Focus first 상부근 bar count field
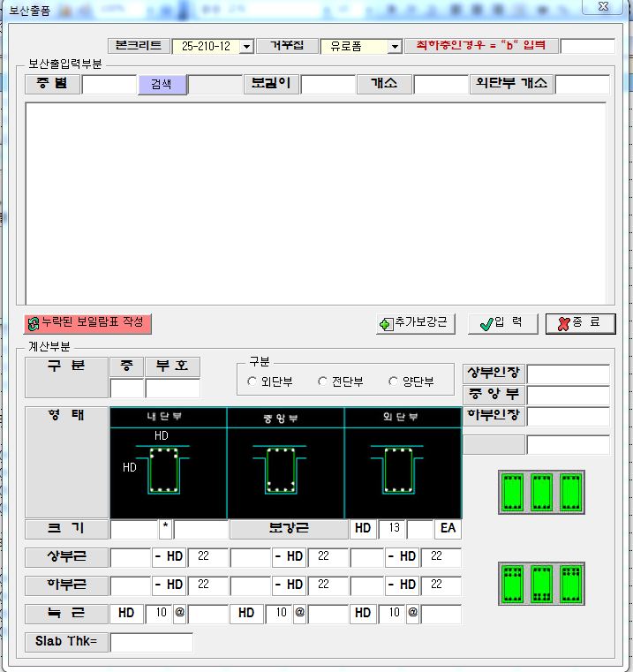The image size is (633, 672). point(131,557)
